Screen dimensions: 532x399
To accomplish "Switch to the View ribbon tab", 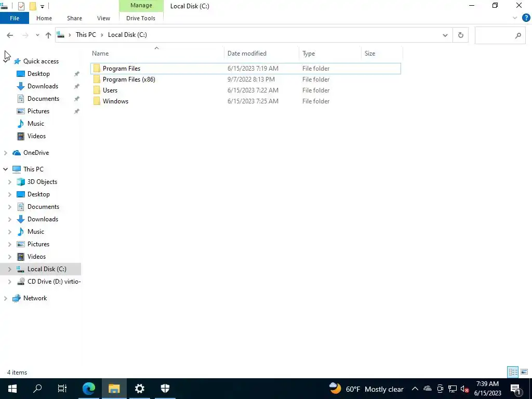I will coord(103,18).
